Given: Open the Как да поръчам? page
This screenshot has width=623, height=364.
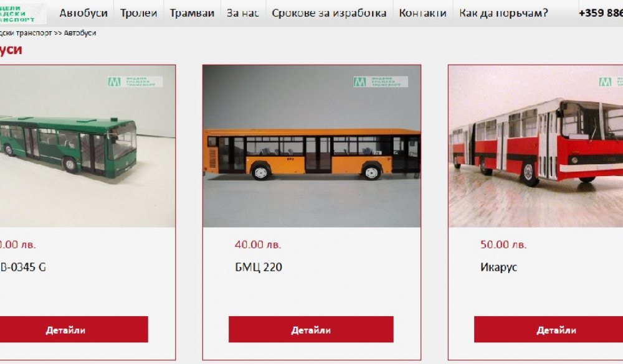Looking at the screenshot, I should coord(503,13).
